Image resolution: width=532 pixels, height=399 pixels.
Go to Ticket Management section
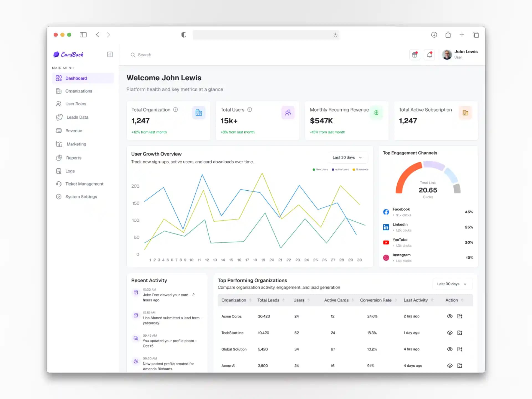(84, 184)
